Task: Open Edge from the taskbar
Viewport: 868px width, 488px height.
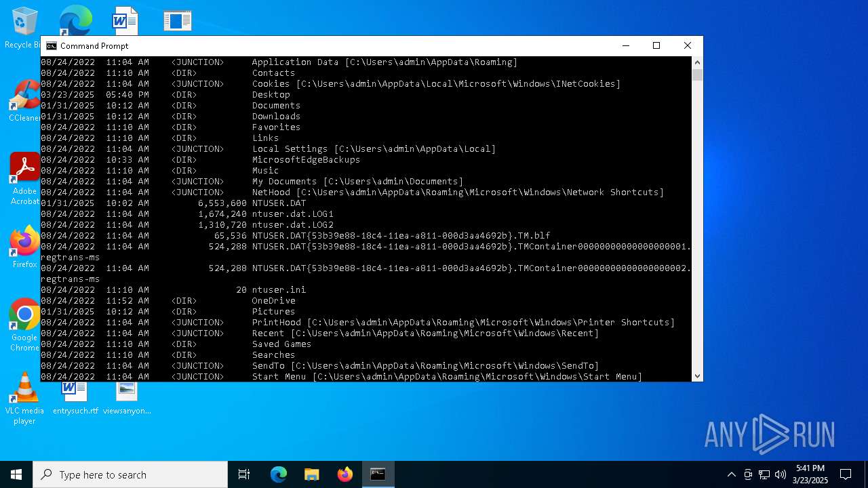Action: (279, 474)
